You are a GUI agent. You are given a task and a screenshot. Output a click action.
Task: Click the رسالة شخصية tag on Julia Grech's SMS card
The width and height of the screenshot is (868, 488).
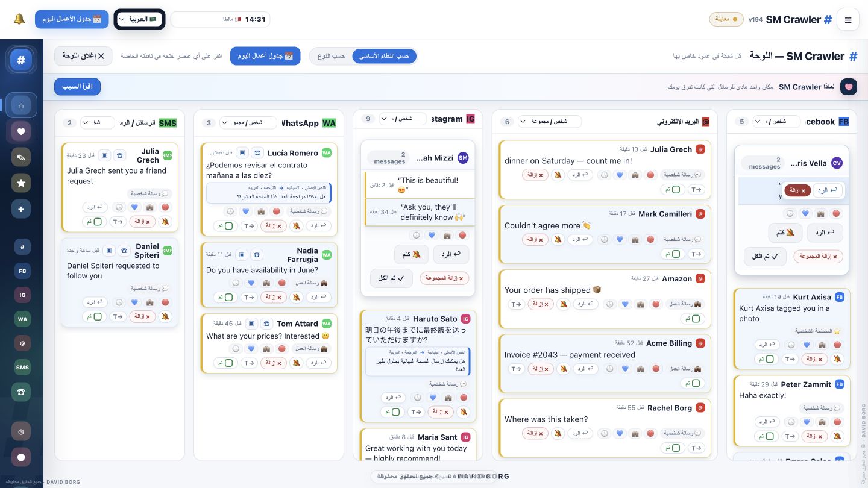coord(150,194)
